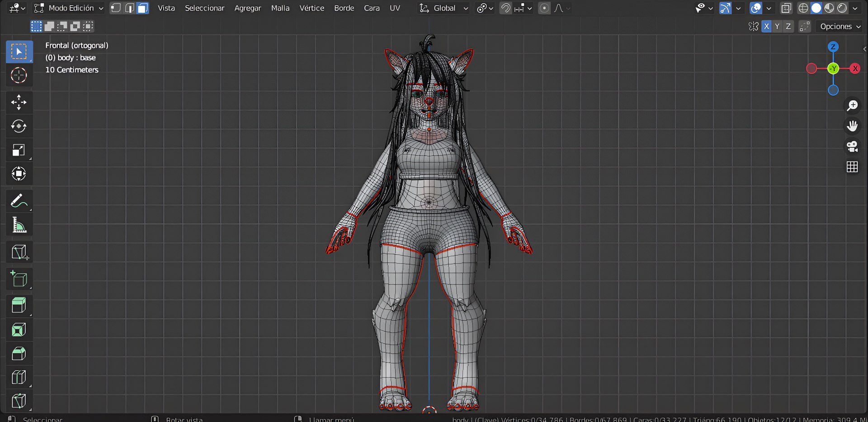Open the editor type dropdown
The image size is (868, 422).
point(17,8)
